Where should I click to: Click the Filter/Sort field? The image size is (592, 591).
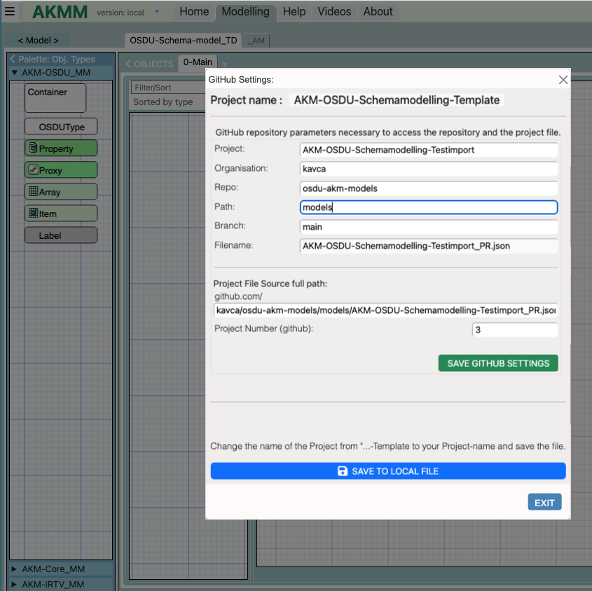pyautogui.click(x=168, y=87)
